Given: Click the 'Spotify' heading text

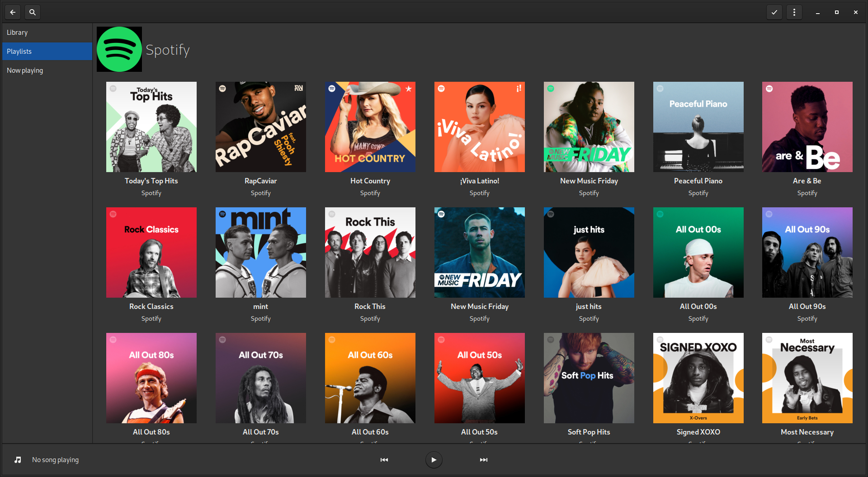Looking at the screenshot, I should [168, 50].
